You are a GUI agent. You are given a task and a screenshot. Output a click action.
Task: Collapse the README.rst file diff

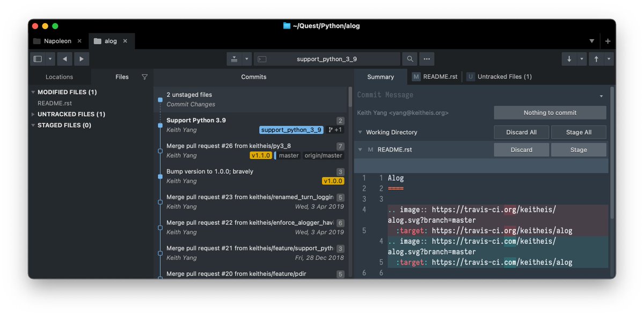[360, 150]
